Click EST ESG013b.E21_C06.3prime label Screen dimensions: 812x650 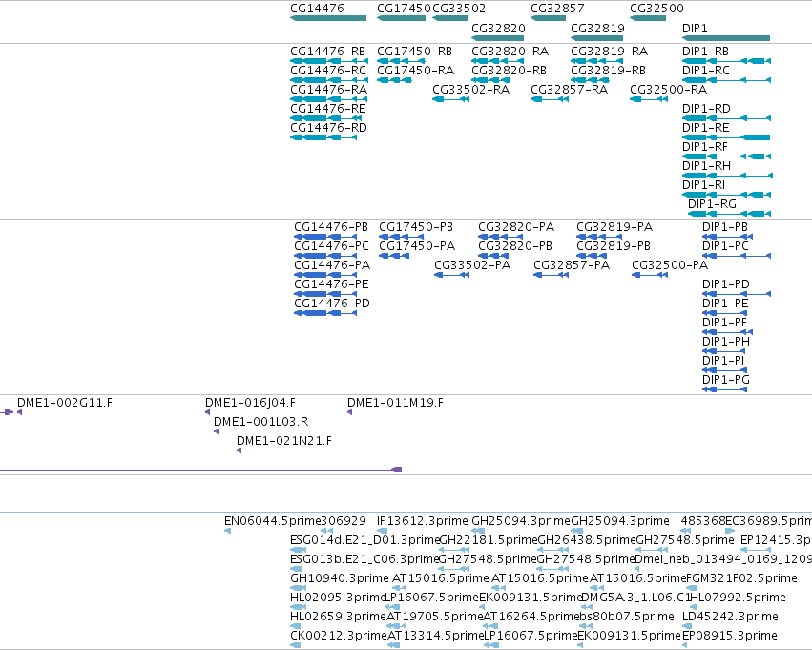point(364,559)
